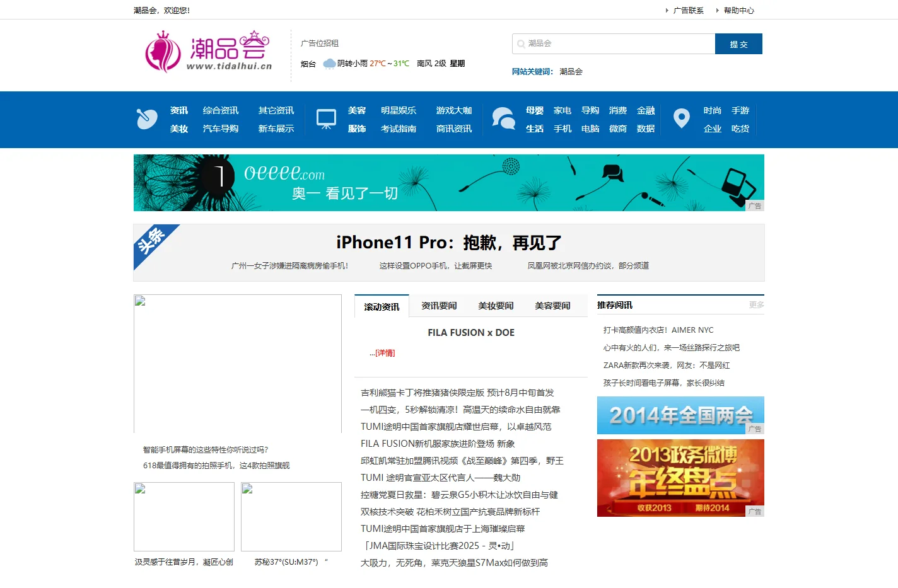Click the monitor screen nav icon
Viewport: 898px width, 588px height.
[326, 118]
